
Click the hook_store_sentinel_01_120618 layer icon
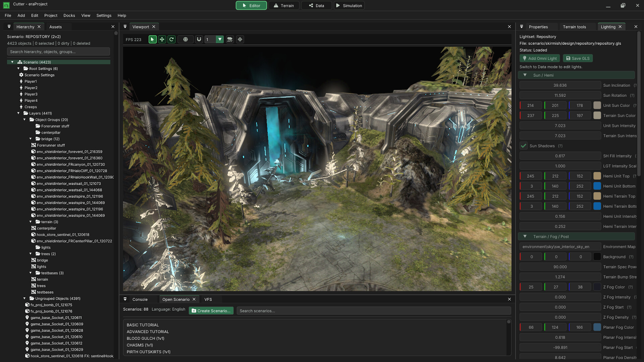34,234
